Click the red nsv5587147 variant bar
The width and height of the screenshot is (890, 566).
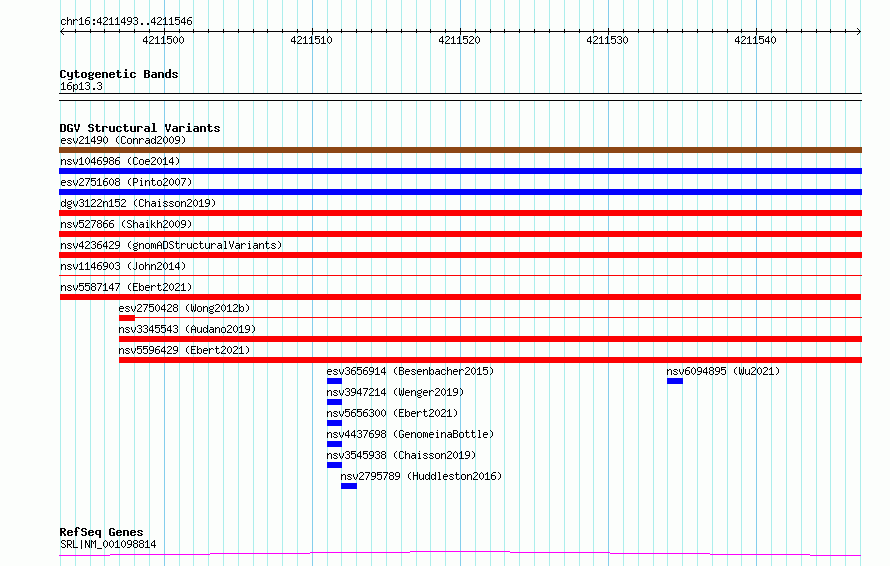[460, 297]
